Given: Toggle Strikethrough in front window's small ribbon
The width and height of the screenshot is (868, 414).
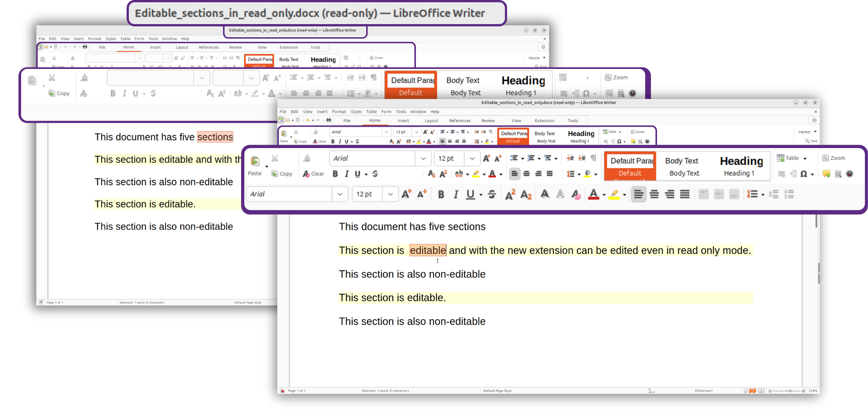Looking at the screenshot, I should click(x=357, y=141).
